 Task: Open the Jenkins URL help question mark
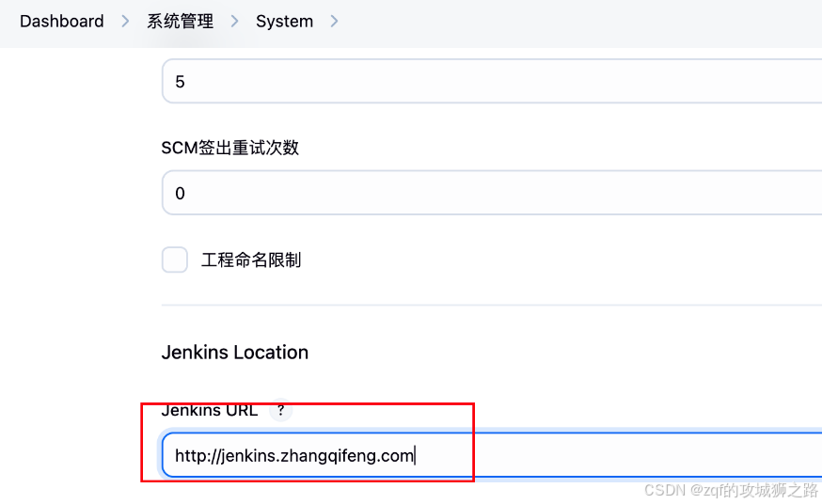click(x=281, y=410)
